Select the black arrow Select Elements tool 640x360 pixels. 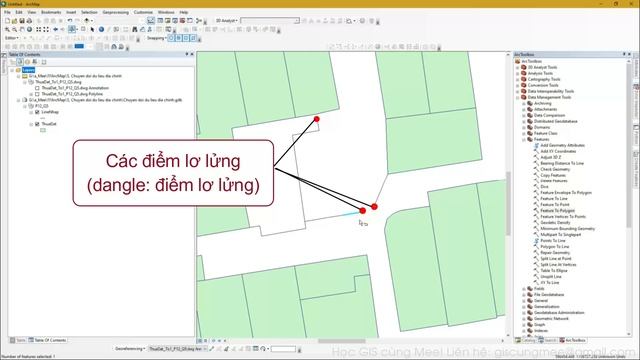click(x=93, y=29)
